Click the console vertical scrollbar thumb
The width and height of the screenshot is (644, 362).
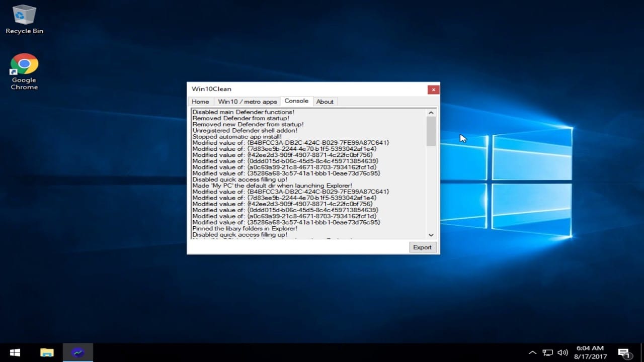[x=431, y=131]
